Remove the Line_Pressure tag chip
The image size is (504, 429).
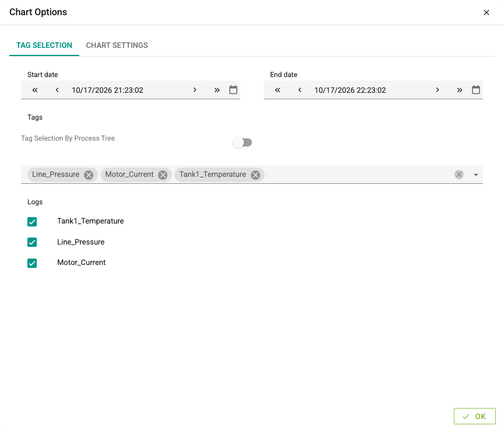89,175
